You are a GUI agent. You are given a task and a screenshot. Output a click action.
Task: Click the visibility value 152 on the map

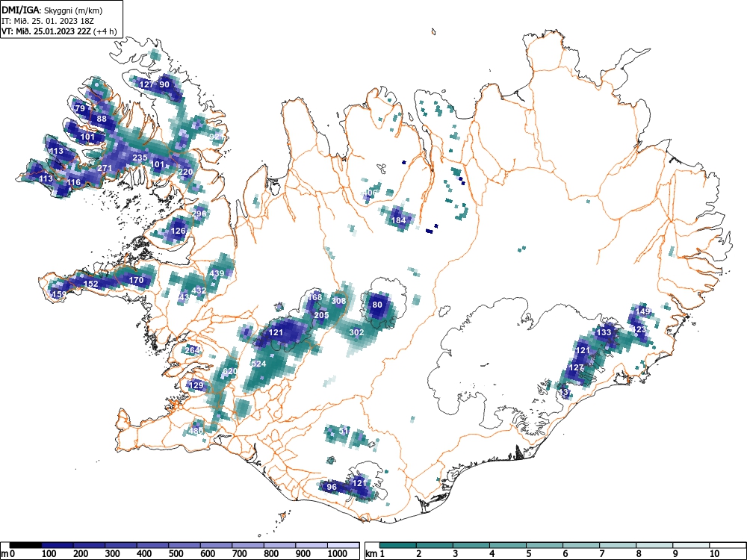coord(90,284)
